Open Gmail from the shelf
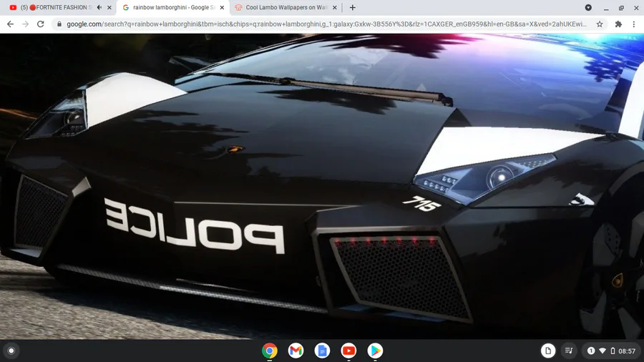Image resolution: width=644 pixels, height=362 pixels. click(296, 351)
